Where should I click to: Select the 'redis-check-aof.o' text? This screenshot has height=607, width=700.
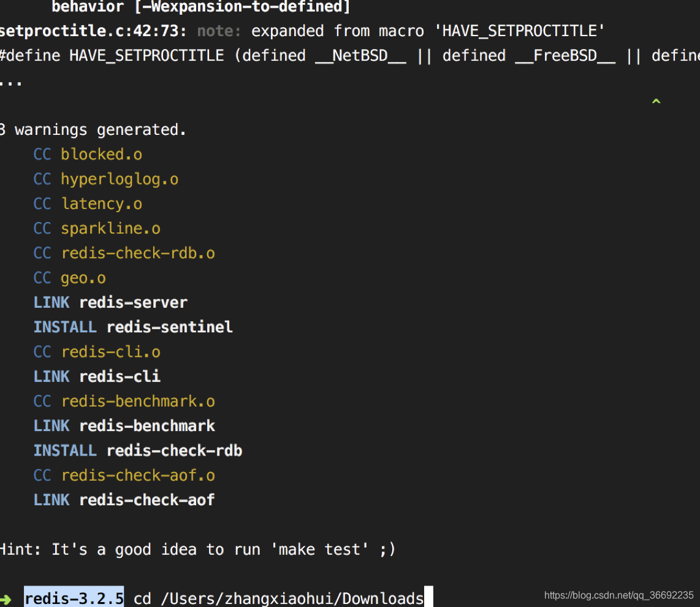(137, 476)
